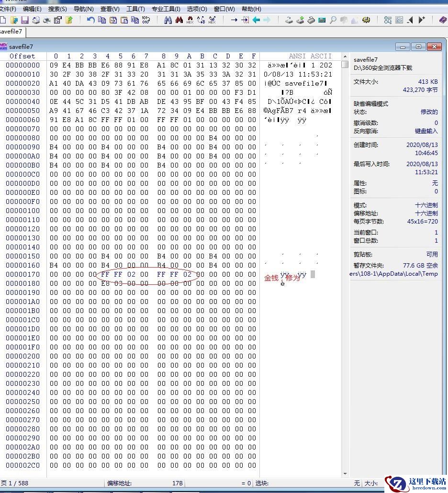The height and width of the screenshot is (493, 448).
Task: Navigate back with teal left arrow
Action: coord(256,20)
